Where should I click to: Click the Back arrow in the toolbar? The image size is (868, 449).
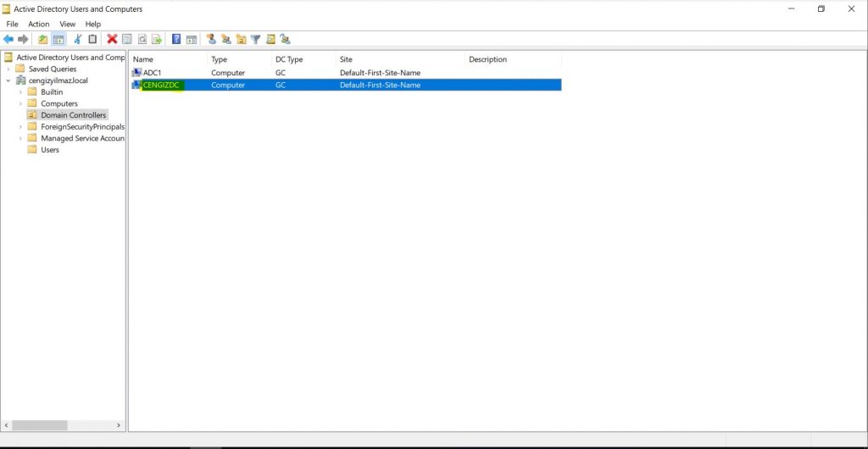point(8,39)
